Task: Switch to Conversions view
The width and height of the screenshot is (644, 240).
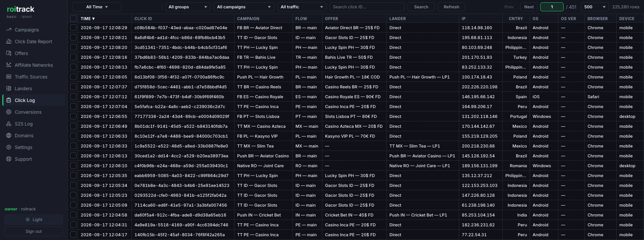Action: pos(33,112)
